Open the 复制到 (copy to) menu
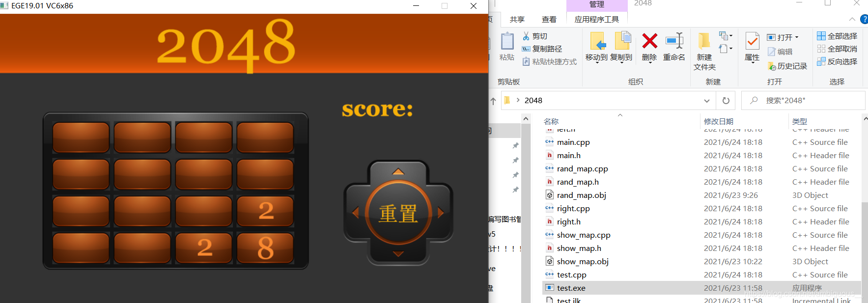Image resolution: width=868 pixels, height=303 pixels. tap(621, 47)
